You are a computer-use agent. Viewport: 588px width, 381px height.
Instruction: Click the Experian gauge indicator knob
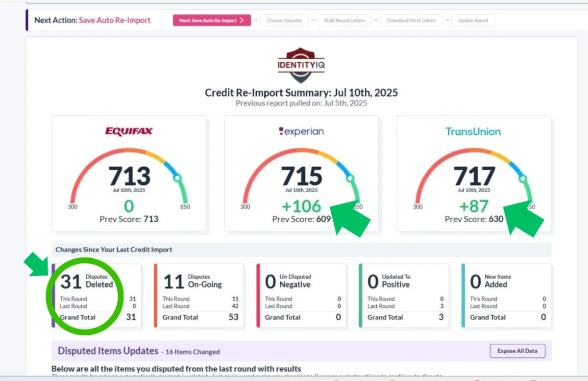click(350, 178)
